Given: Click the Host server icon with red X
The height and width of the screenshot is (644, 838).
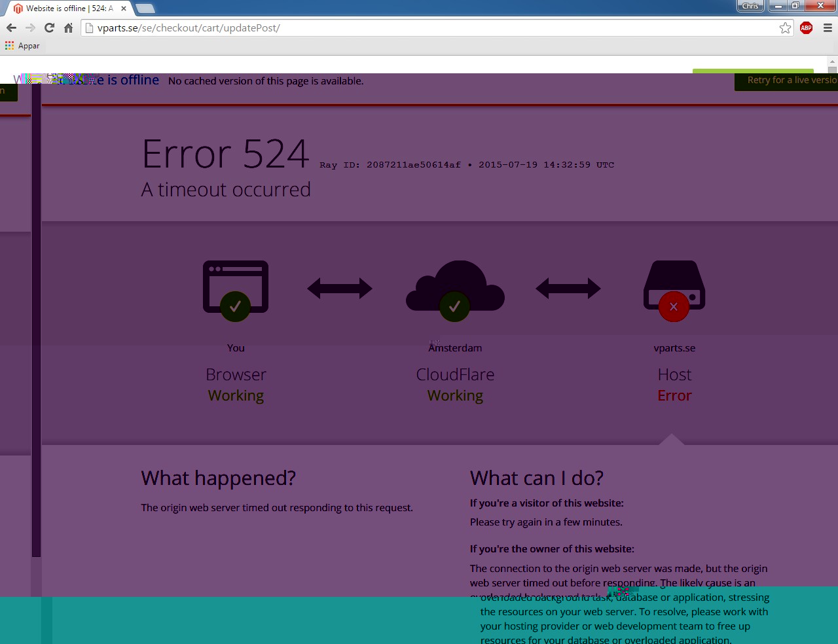Looking at the screenshot, I should coord(674,289).
